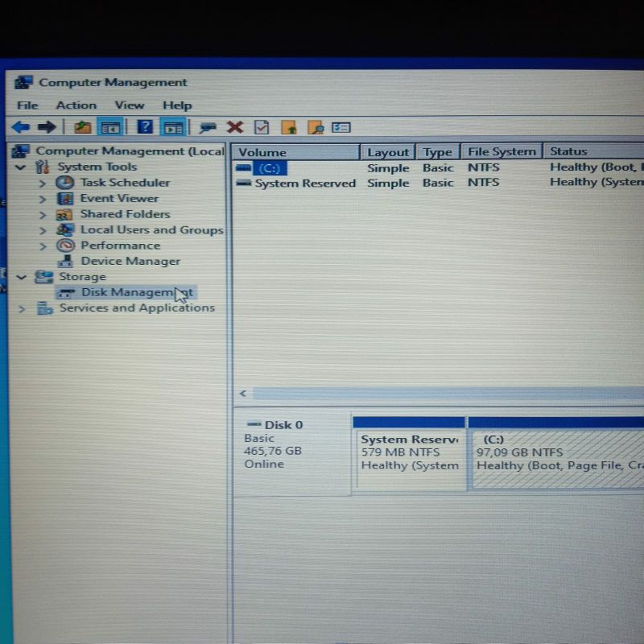Image resolution: width=644 pixels, height=644 pixels.
Task: Expand the Performance node
Action: click(x=43, y=246)
